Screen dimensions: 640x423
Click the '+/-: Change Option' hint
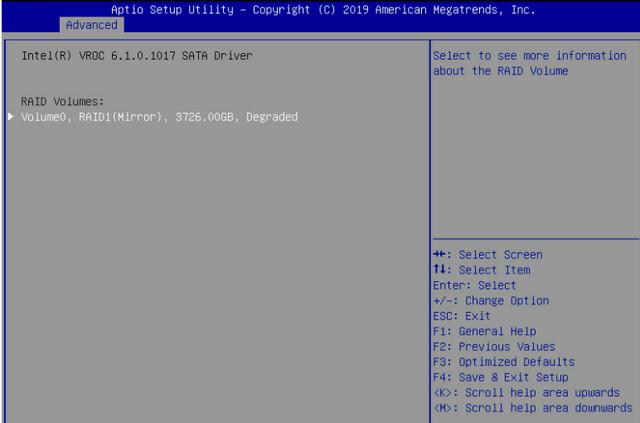click(491, 301)
